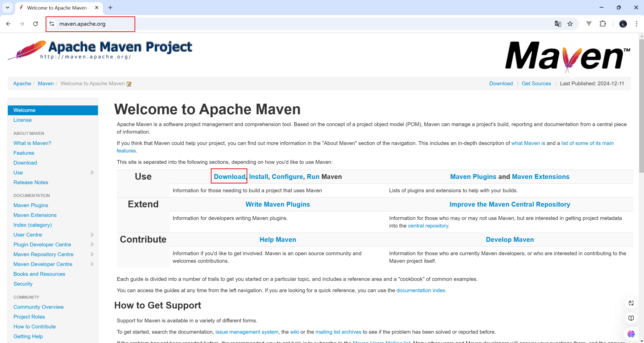The height and width of the screenshot is (343, 644).
Task: Expand the Plugin Developer Centre arrow
Action: pyautogui.click(x=92, y=244)
